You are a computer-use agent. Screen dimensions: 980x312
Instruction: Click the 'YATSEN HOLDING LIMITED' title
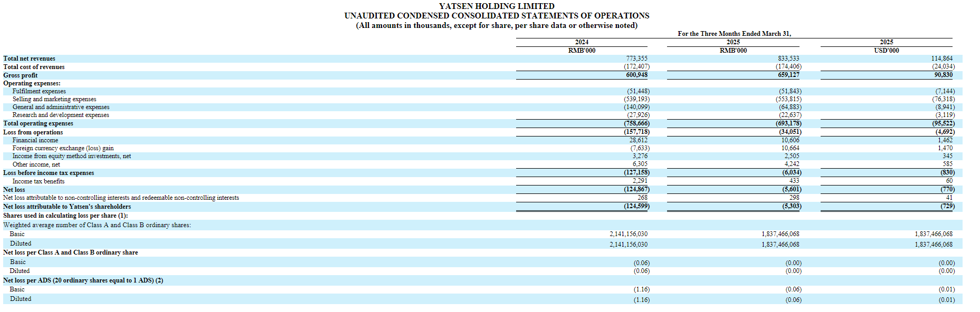(x=497, y=6)
